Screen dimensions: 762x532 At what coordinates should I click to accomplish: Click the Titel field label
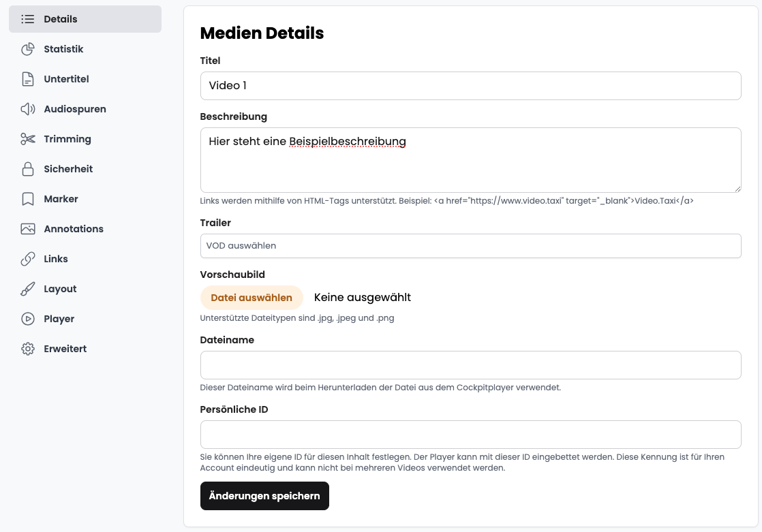pos(210,61)
